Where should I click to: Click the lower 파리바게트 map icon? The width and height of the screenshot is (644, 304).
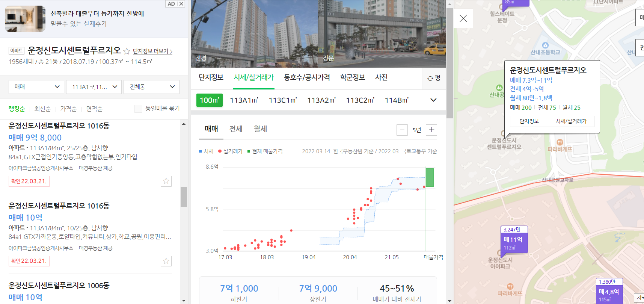point(510,286)
